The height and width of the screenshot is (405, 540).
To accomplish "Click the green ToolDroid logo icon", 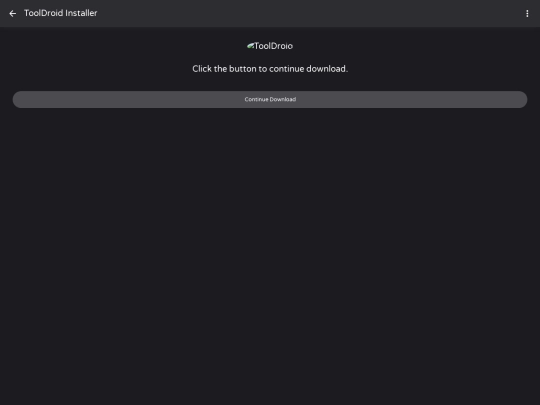I will click(250, 45).
